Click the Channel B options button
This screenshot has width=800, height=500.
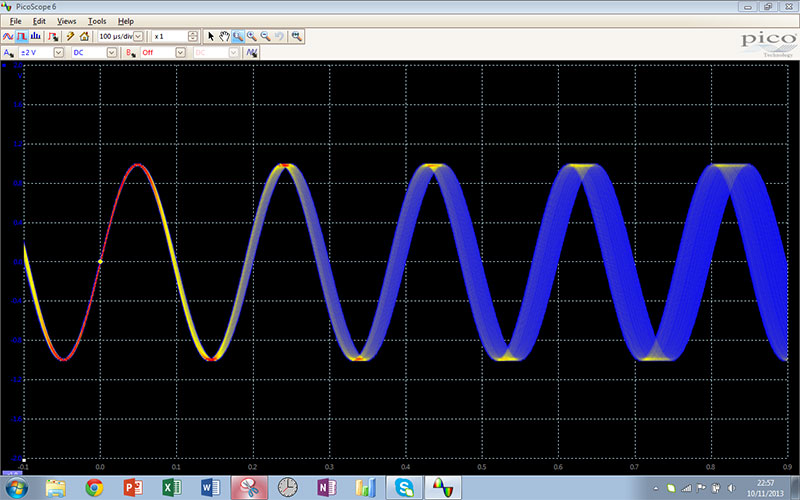pos(130,52)
